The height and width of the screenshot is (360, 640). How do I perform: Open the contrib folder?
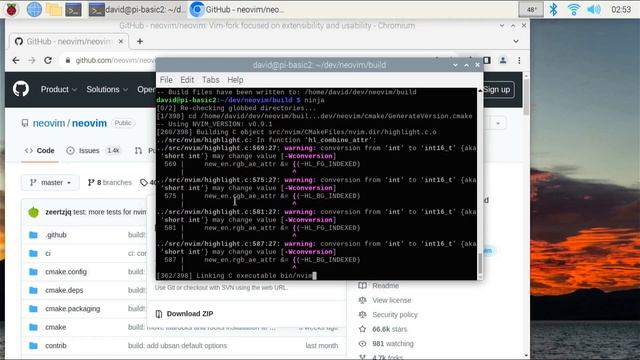click(x=56, y=345)
